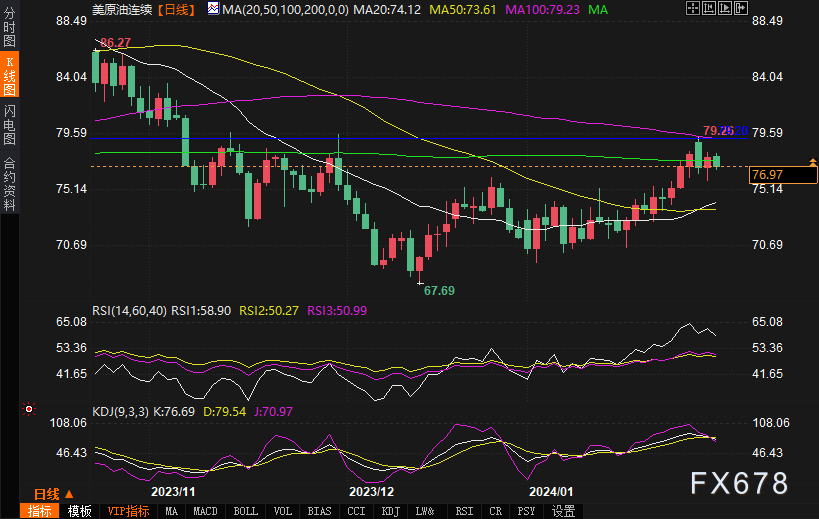The width and height of the screenshot is (819, 519).
Task: Click the J:70.97 value in the KDJ panel
Action: click(x=273, y=411)
